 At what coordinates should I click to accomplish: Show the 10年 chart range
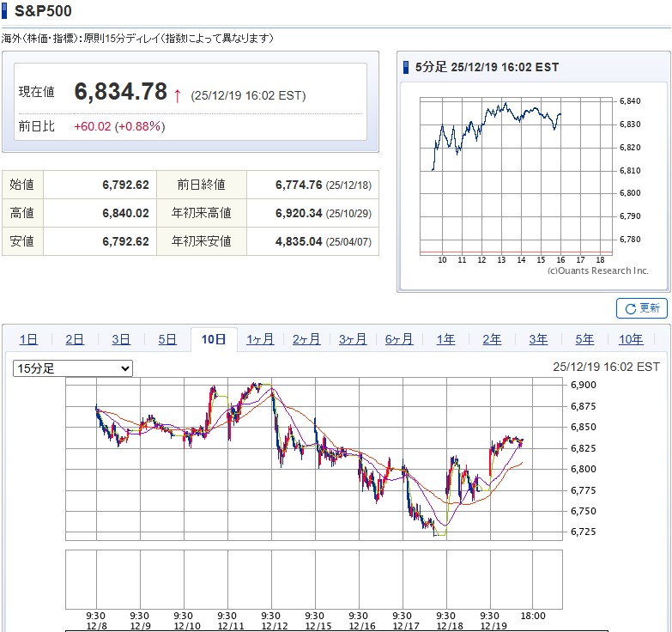click(631, 339)
